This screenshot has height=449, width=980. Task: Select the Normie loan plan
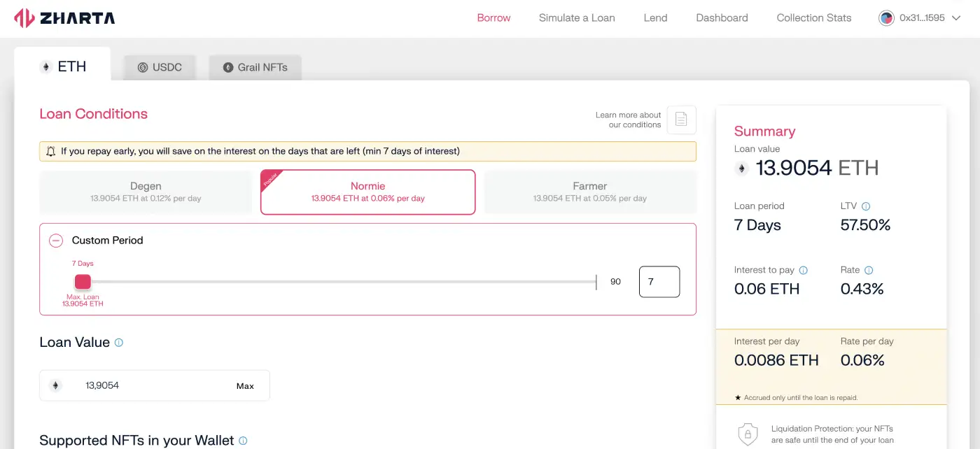367,192
